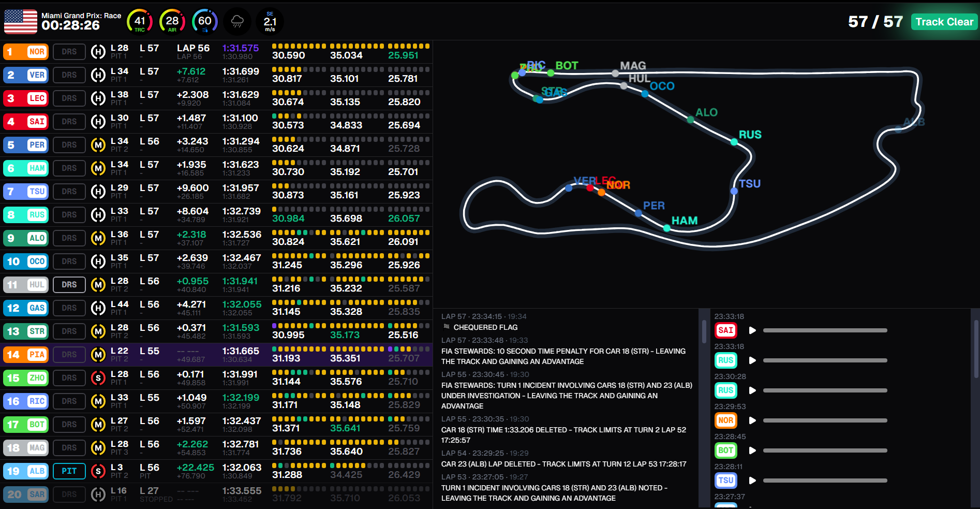Click the DRS indicator for TSU
The image size is (980, 509).
tap(69, 192)
